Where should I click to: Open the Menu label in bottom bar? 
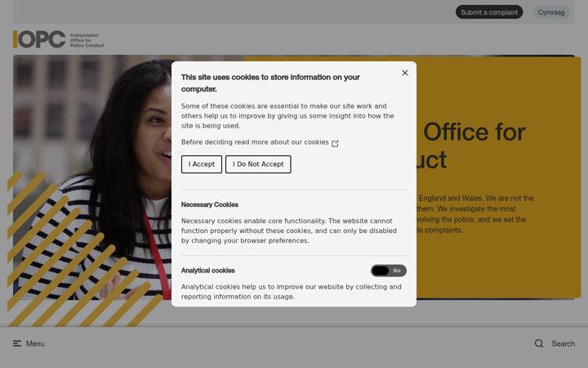tap(35, 343)
